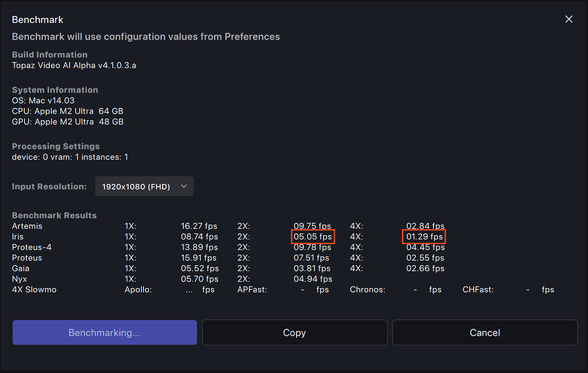Click the System Information heading
Screen dimensions: 588x373
(x=55, y=90)
